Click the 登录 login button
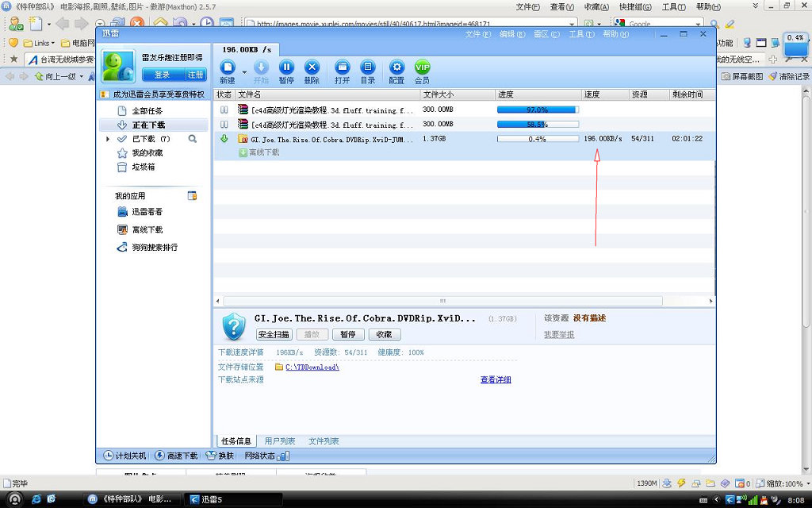The width and height of the screenshot is (812, 508). coord(162,75)
